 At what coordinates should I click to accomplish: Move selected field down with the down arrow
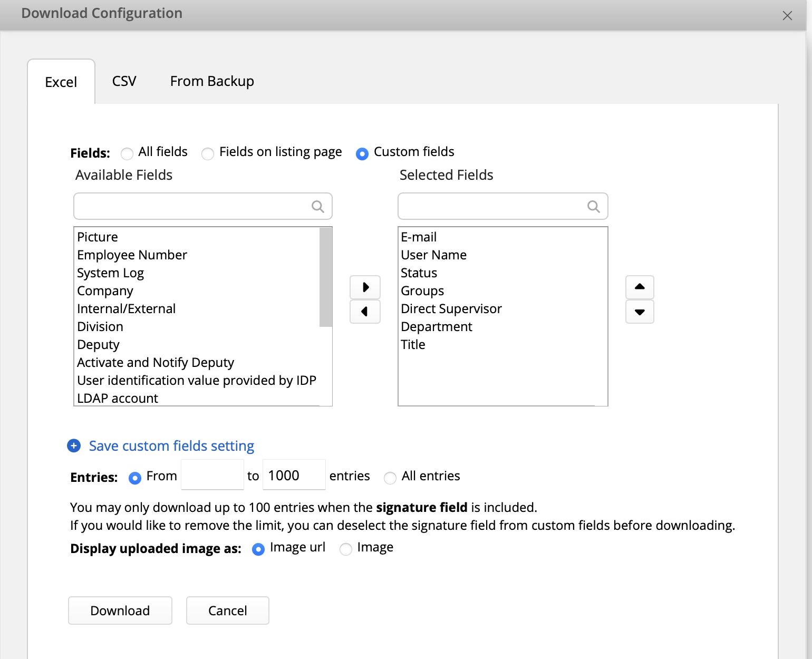pos(640,312)
